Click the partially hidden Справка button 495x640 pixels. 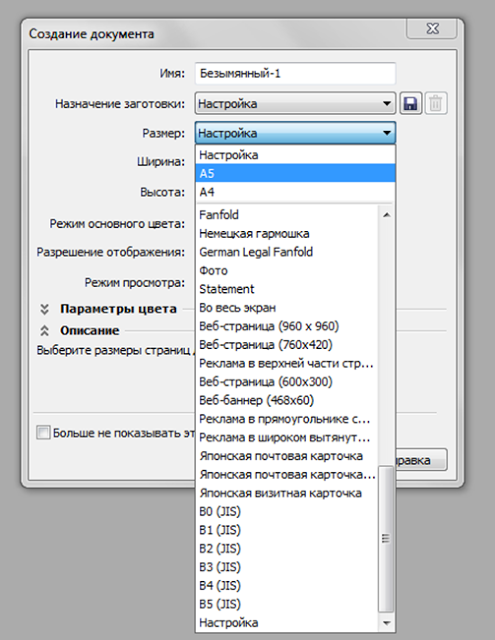point(422,460)
